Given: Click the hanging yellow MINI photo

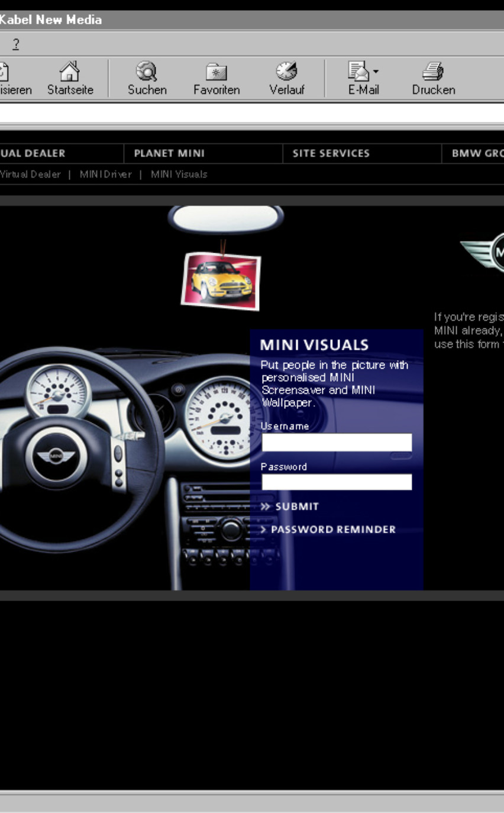Looking at the screenshot, I should [221, 281].
